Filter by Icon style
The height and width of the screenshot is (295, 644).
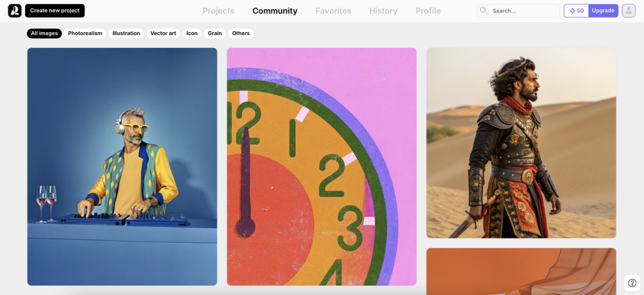pos(192,33)
